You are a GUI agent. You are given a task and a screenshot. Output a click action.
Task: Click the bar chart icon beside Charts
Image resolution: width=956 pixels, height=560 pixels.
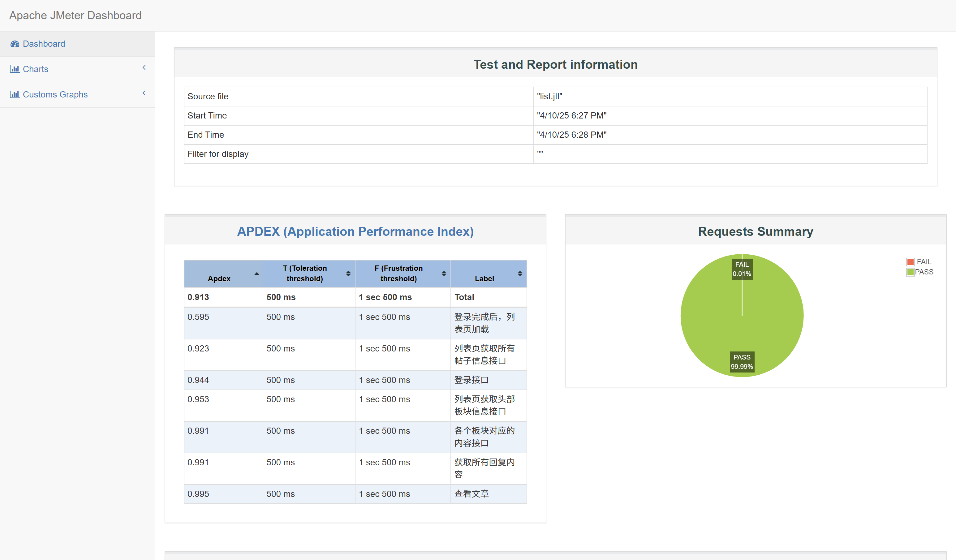pyautogui.click(x=15, y=69)
